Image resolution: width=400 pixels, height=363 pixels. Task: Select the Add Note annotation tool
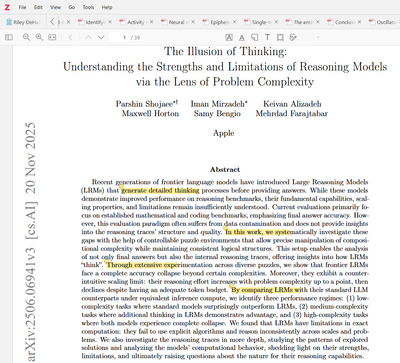point(254,37)
